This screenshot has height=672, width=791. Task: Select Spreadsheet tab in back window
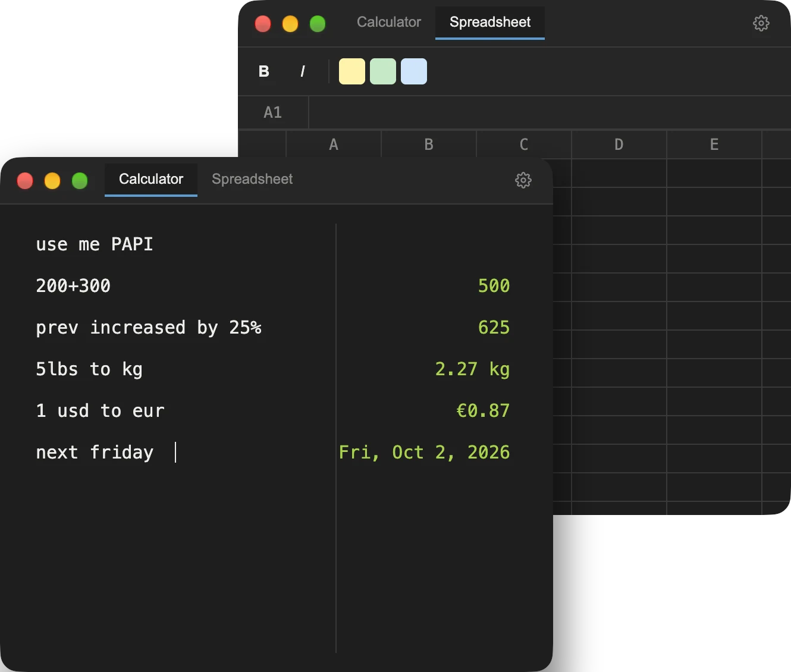(x=490, y=22)
